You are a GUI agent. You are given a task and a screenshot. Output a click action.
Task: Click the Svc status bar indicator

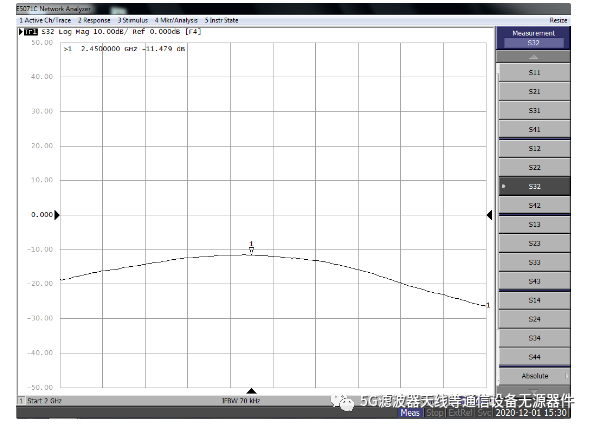pyautogui.click(x=484, y=413)
